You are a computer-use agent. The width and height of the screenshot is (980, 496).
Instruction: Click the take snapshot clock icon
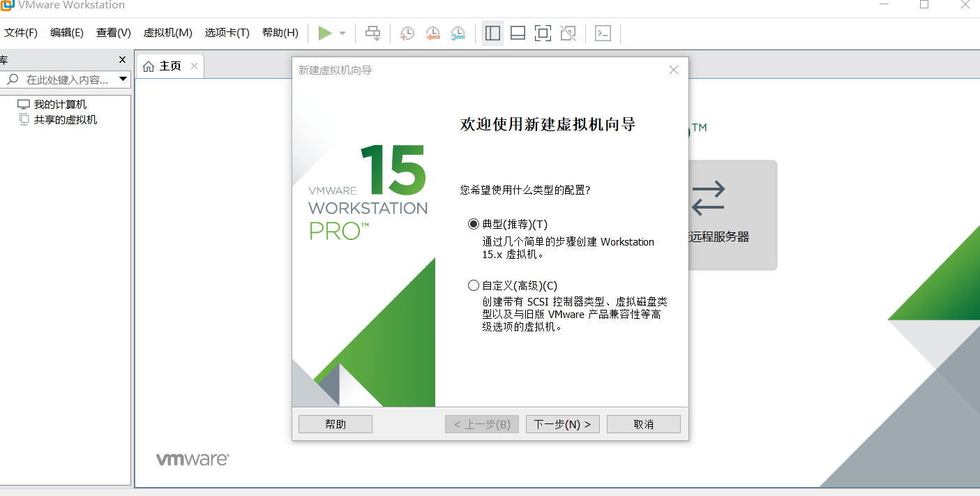click(x=407, y=33)
